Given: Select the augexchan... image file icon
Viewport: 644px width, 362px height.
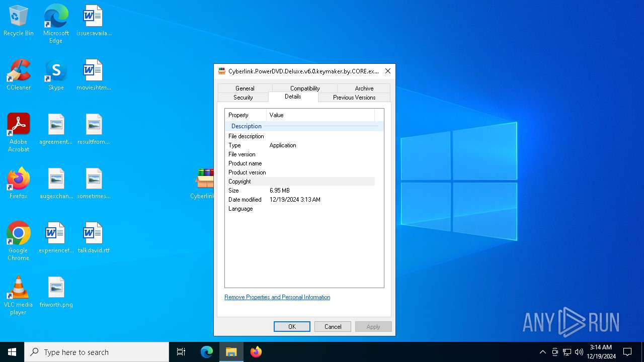Looking at the screenshot, I should click(56, 184).
